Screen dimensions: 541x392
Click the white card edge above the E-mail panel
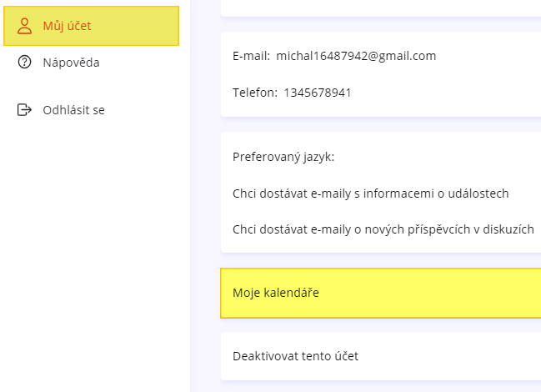point(381,8)
